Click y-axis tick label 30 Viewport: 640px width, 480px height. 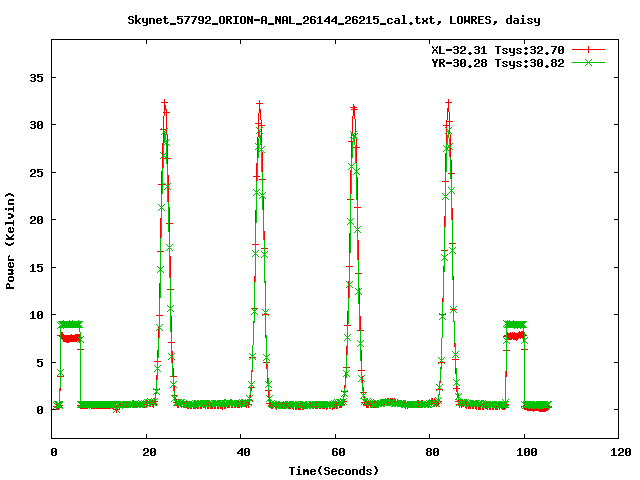pyautogui.click(x=36, y=125)
